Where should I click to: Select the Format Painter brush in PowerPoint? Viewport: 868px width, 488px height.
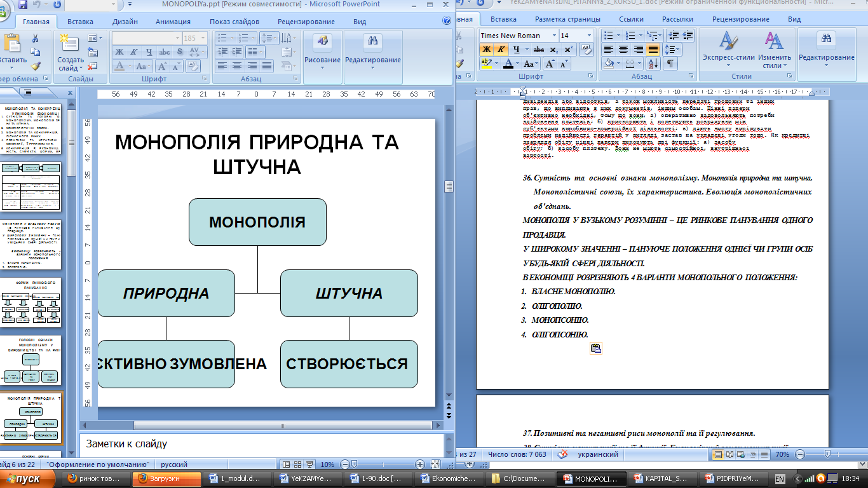pos(36,65)
